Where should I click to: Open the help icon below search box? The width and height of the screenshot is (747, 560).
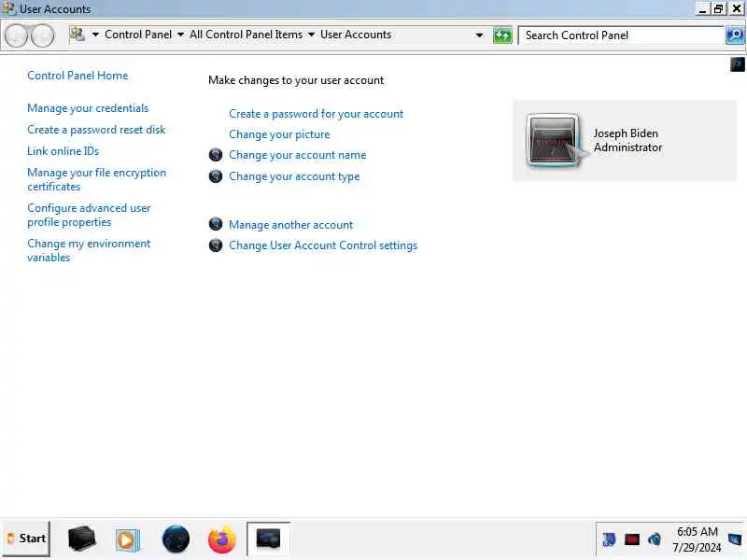[737, 64]
